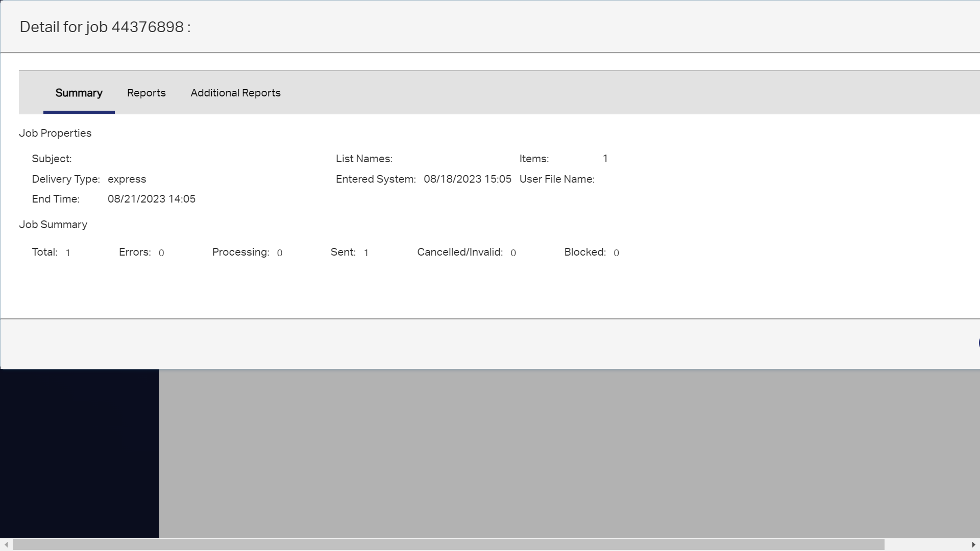Image resolution: width=980 pixels, height=551 pixels.
Task: Switch to the Reports tab
Action: [x=146, y=93]
